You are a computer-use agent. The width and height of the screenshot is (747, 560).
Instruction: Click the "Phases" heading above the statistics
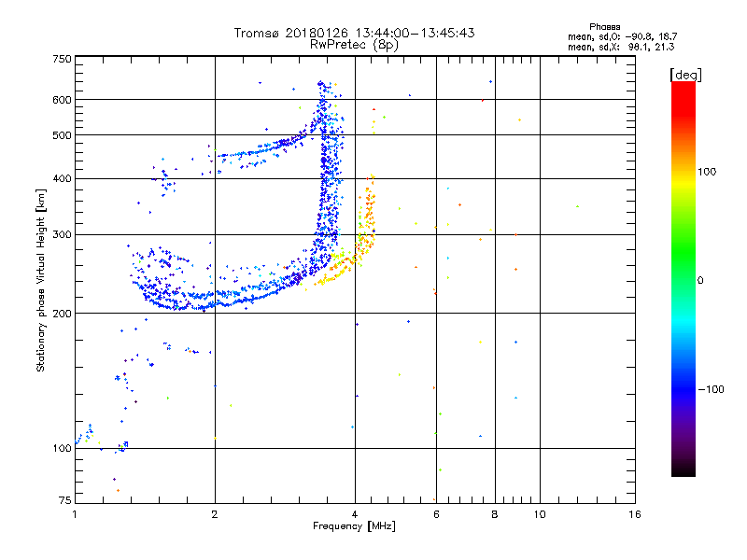pos(604,27)
